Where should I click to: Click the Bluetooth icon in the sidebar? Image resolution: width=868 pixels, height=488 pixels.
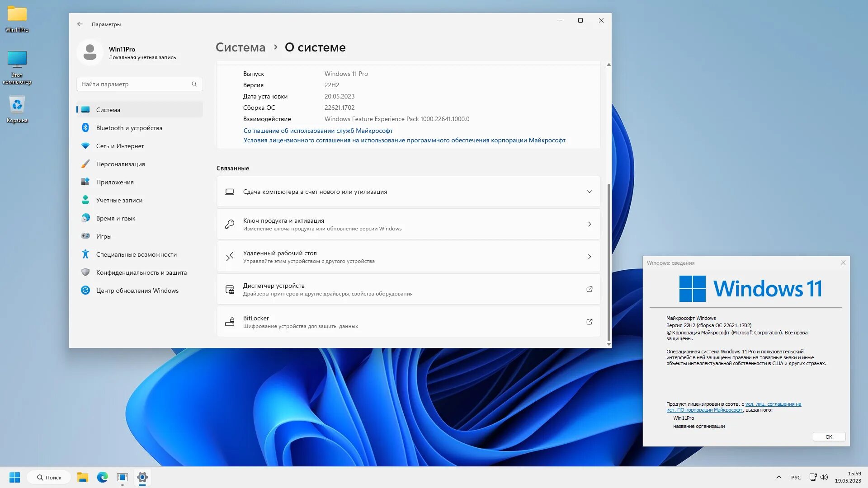pyautogui.click(x=85, y=128)
